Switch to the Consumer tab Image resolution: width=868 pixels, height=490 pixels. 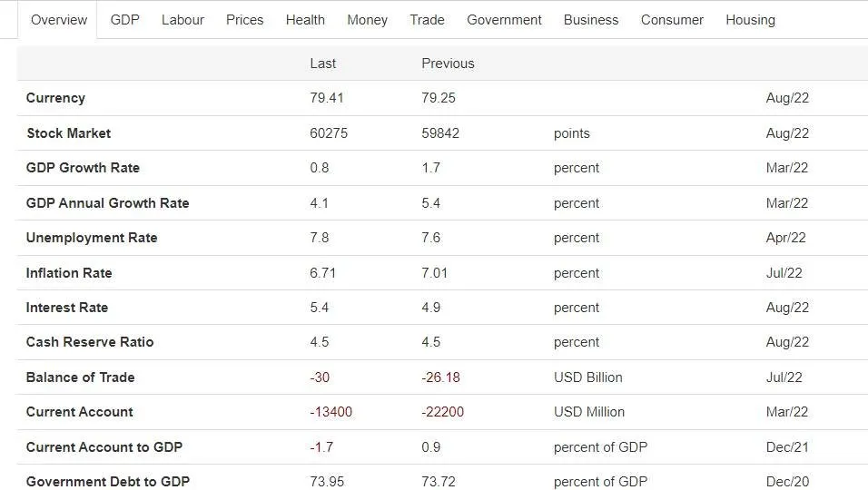[x=672, y=20]
